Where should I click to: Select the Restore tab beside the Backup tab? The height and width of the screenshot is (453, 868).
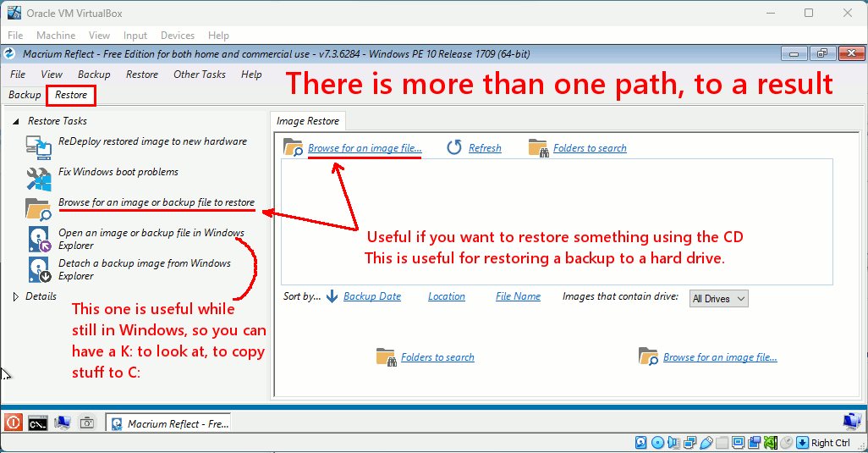pyautogui.click(x=71, y=95)
